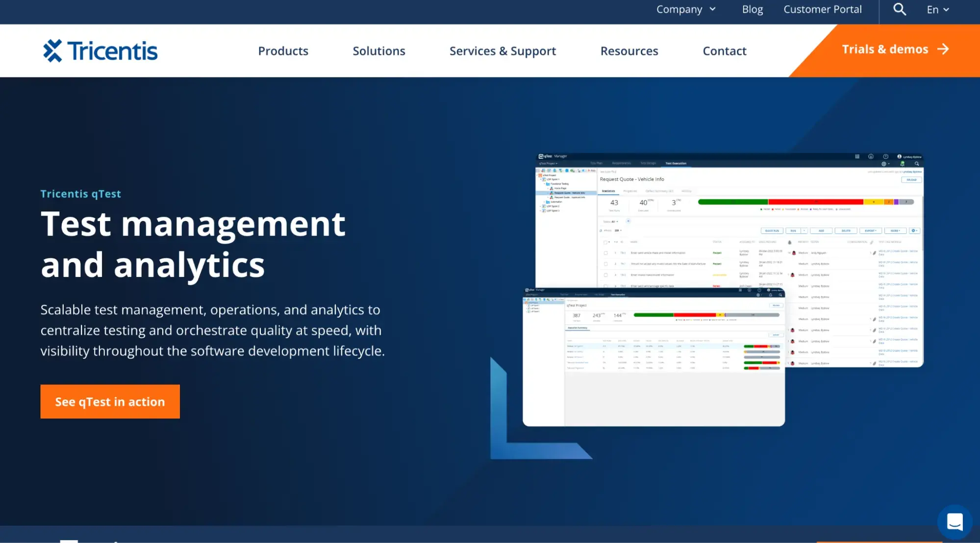Click the arrow beside Trials & demos
This screenshot has height=543, width=980.
[x=943, y=49]
